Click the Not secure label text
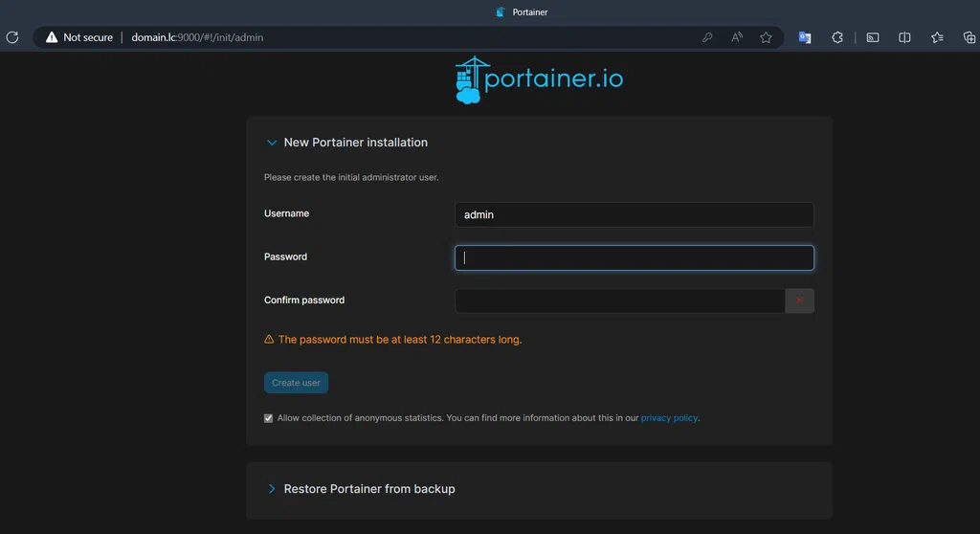Image resolution: width=980 pixels, height=534 pixels. [x=88, y=37]
